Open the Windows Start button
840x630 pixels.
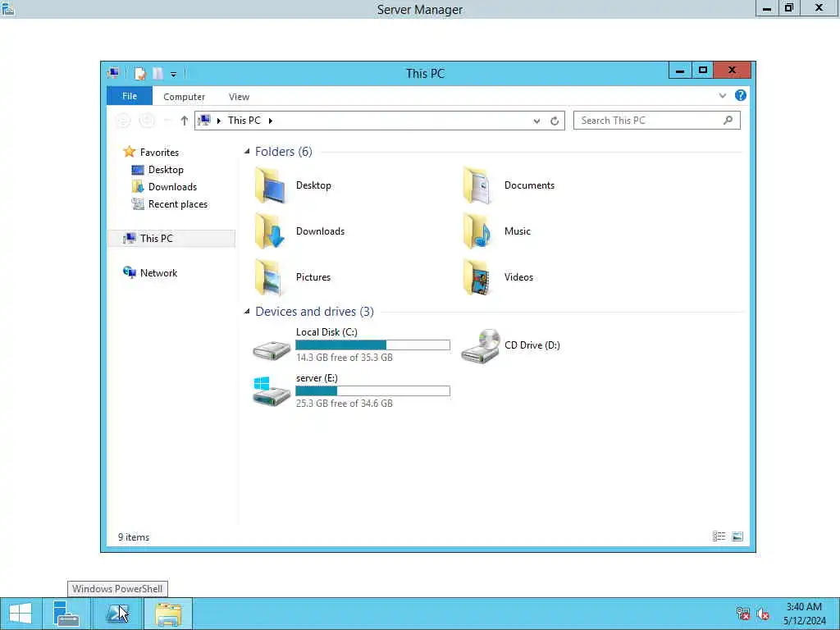(21, 614)
